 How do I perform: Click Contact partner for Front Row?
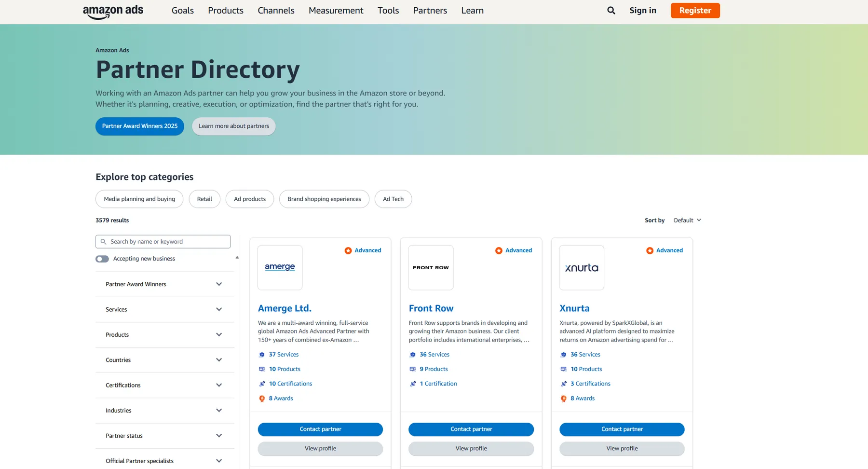(471, 429)
